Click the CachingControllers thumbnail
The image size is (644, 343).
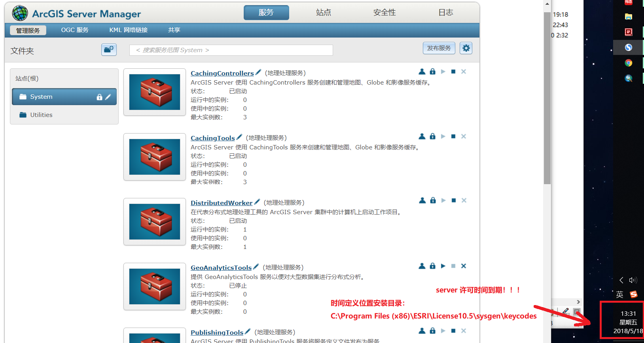pyautogui.click(x=155, y=92)
